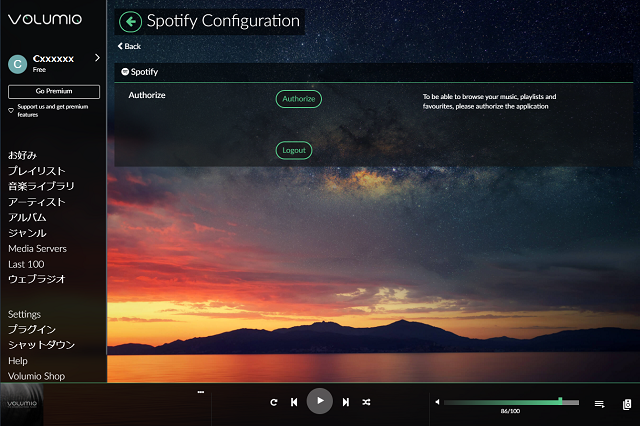Image resolution: width=640 pixels, height=426 pixels.
Task: Open 音楽ライブラリ in sidebar
Action: [x=41, y=186]
